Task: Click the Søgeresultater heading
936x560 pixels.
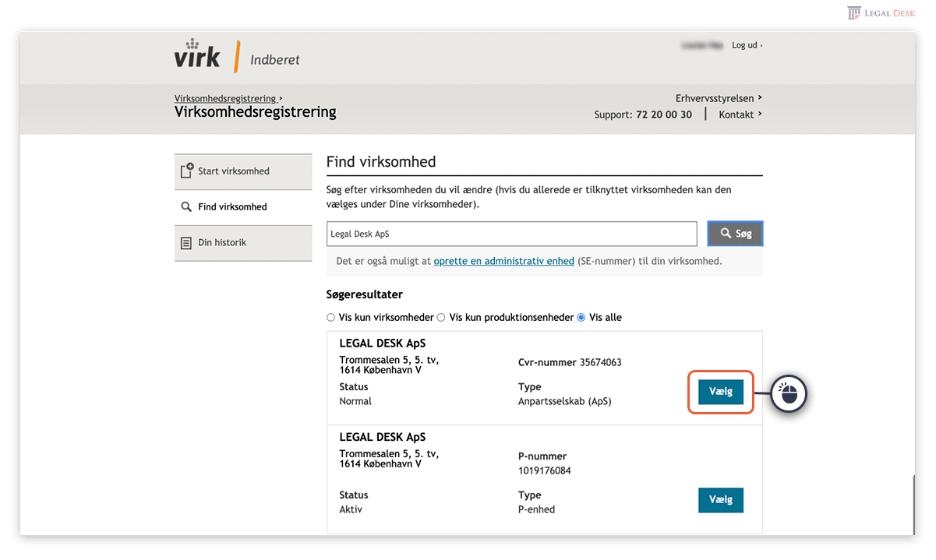Action: 365,294
